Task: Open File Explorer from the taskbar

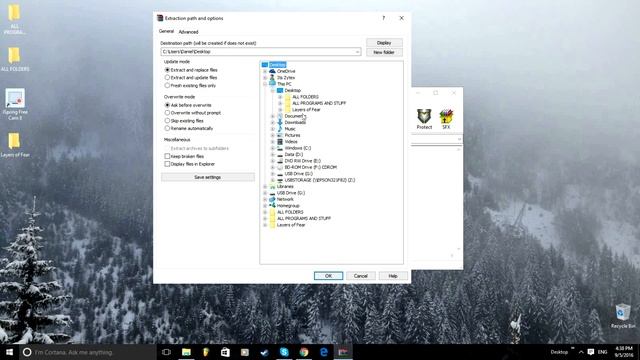Action: point(186,352)
